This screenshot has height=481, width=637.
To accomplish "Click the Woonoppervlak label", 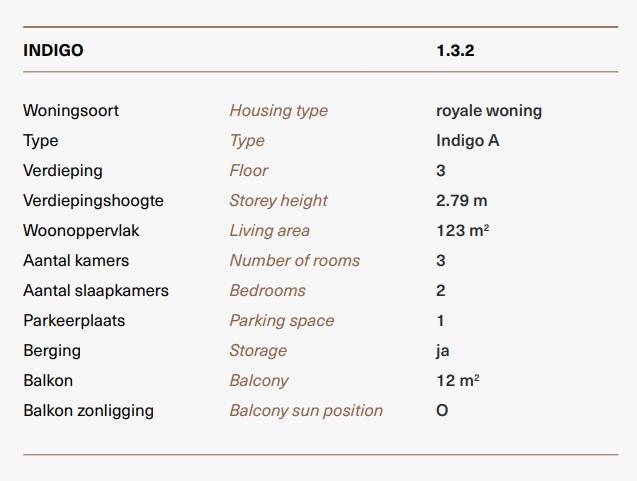I will tap(81, 231).
